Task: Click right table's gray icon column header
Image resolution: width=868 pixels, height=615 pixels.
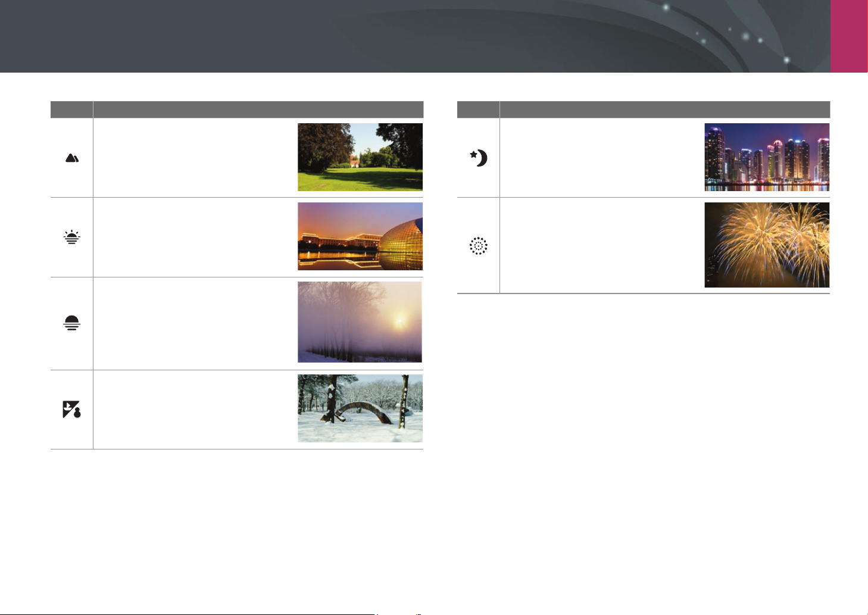Action: pos(478,110)
